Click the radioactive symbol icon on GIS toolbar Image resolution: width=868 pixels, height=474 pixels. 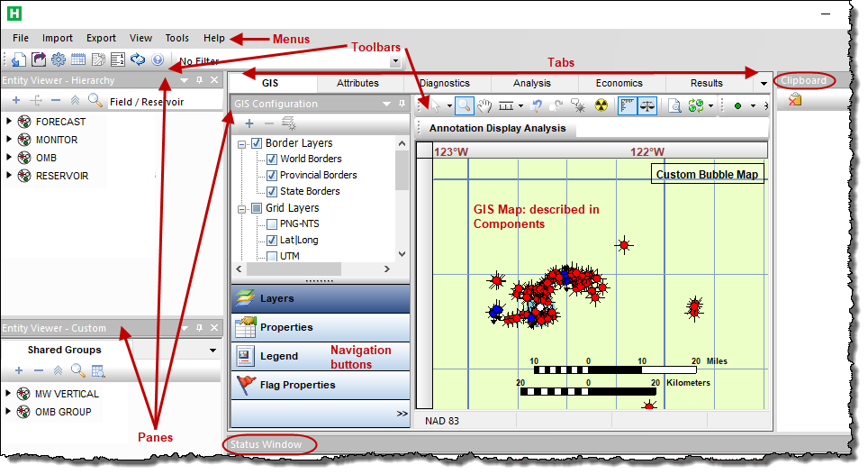[601, 105]
